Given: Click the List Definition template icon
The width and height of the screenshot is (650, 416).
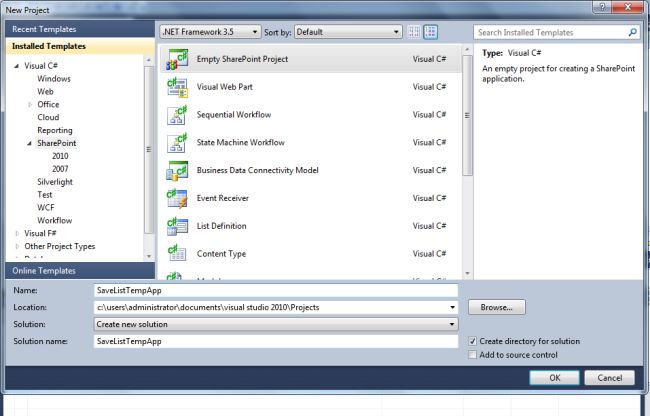Looking at the screenshot, I should [177, 226].
